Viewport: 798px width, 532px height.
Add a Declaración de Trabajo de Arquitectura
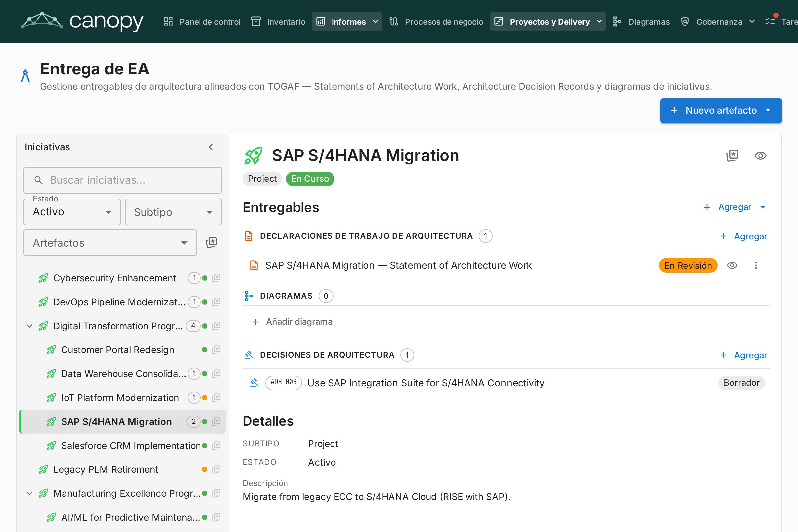click(x=743, y=236)
